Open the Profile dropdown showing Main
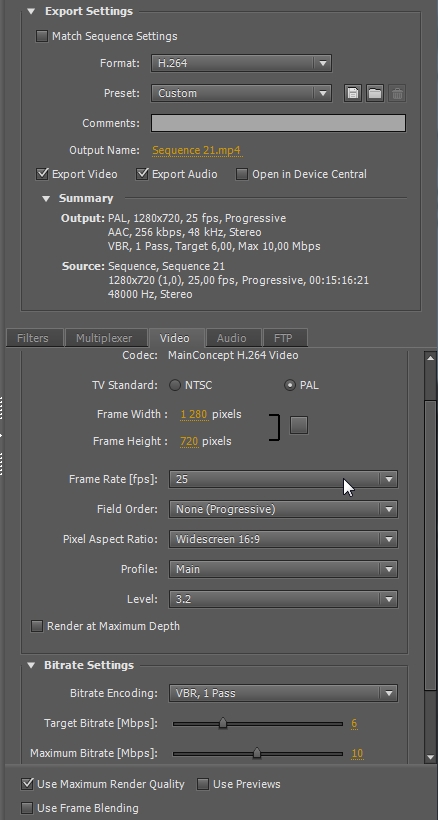Image resolution: width=438 pixels, height=820 pixels. [283, 569]
